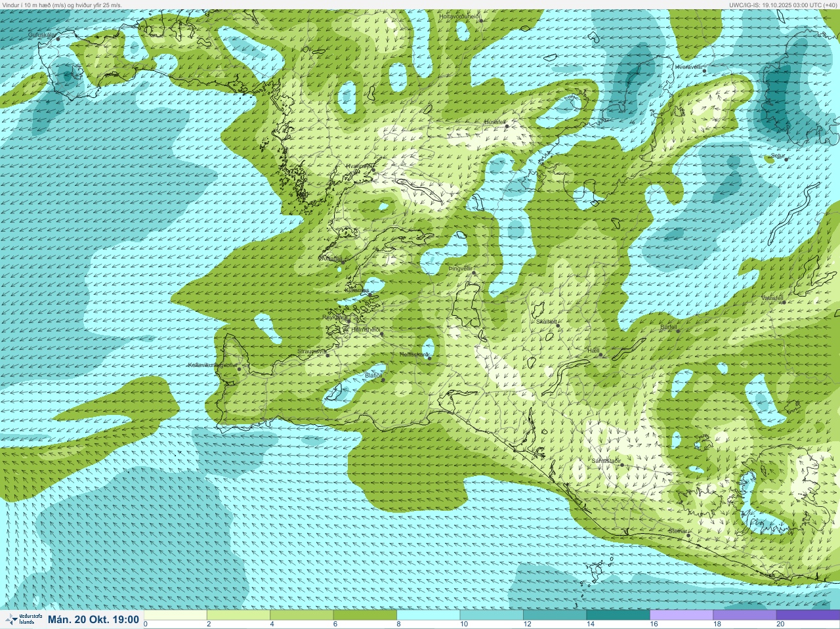Select the Vatnsfell station label
840x629 pixels.
pos(772,298)
